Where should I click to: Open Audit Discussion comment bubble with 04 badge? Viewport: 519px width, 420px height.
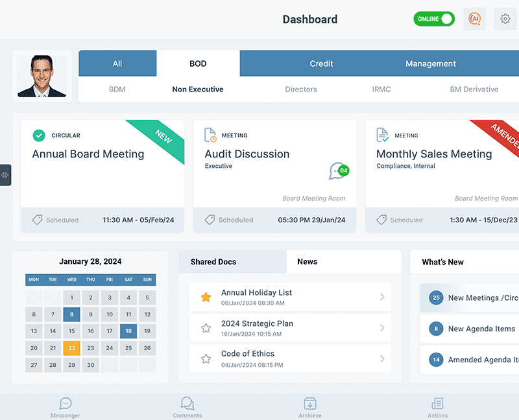(x=338, y=171)
